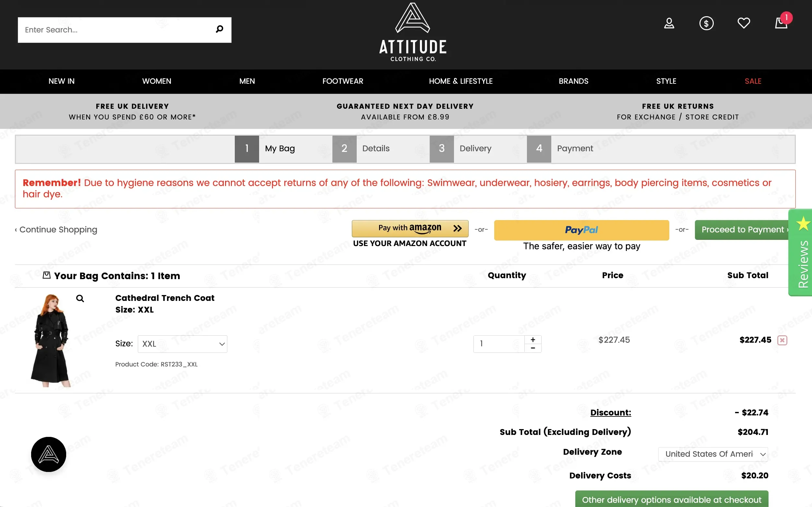Click the red Remember! hygiene notice
This screenshot has width=812, height=507.
[405, 189]
